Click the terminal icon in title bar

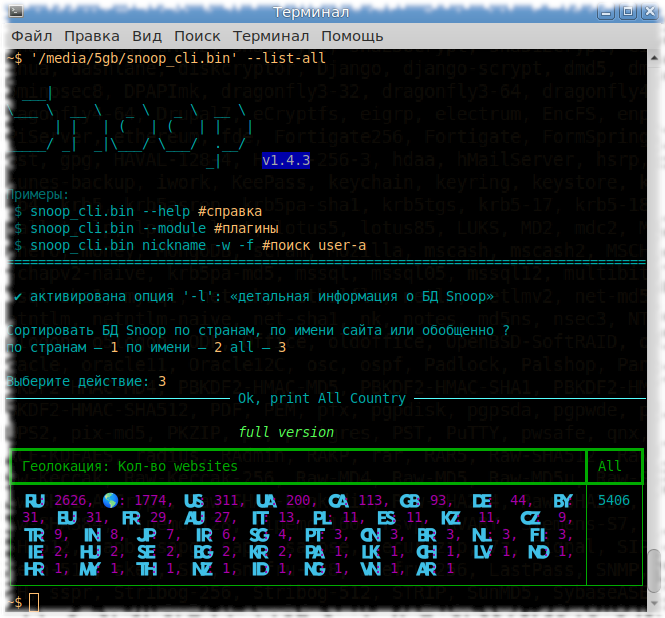pyautogui.click(x=16, y=11)
